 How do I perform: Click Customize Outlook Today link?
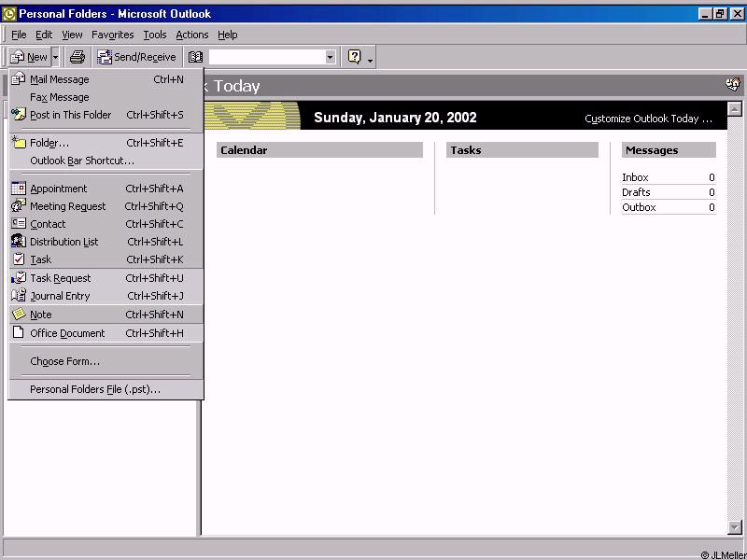pyautogui.click(x=648, y=119)
